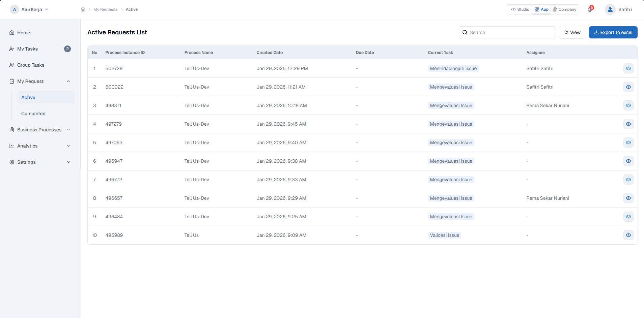Viewport: 644px width, 318px height.
Task: Select the Home icon in the sidebar
Action: 12,32
